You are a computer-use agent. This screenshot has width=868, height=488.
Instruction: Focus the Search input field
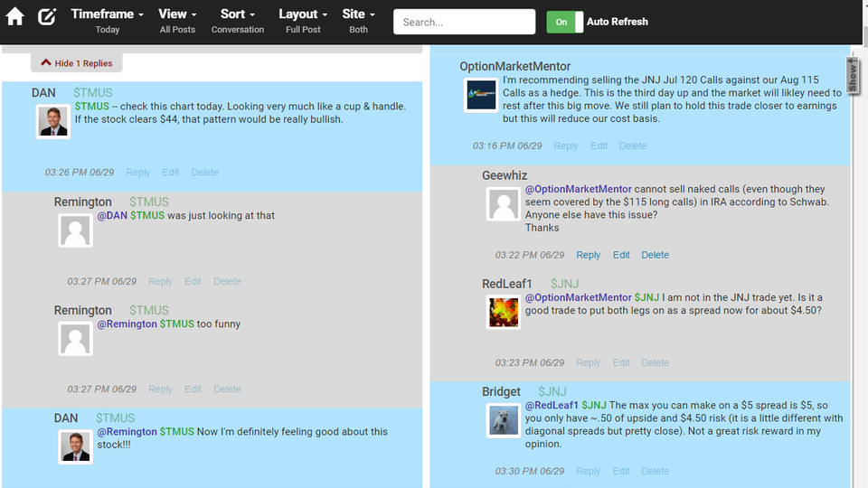pyautogui.click(x=464, y=22)
